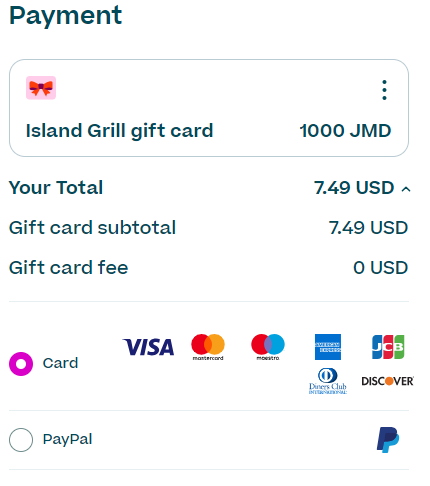Click the Maestro logo
Screen dimensions: 430x486
[x=268, y=347]
